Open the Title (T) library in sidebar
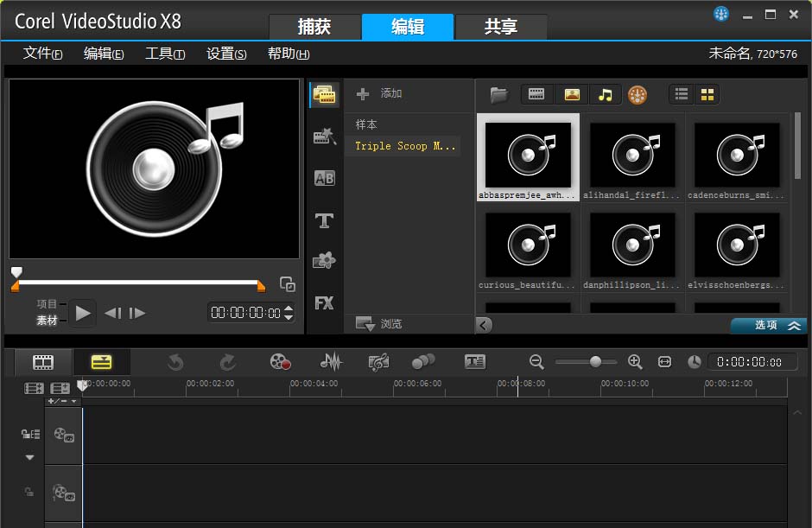 324,220
